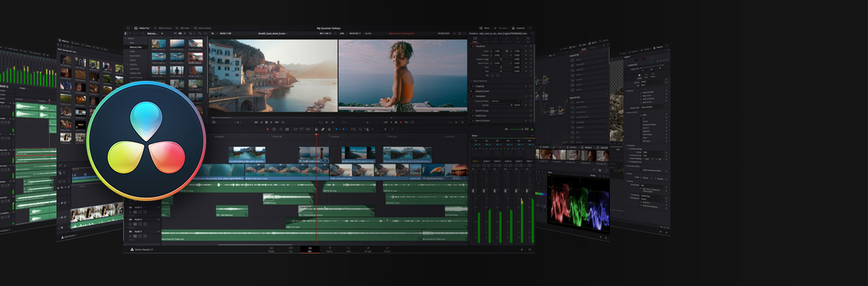Add a blue flag with Flag icon
The image size is (868, 286).
click(x=336, y=129)
